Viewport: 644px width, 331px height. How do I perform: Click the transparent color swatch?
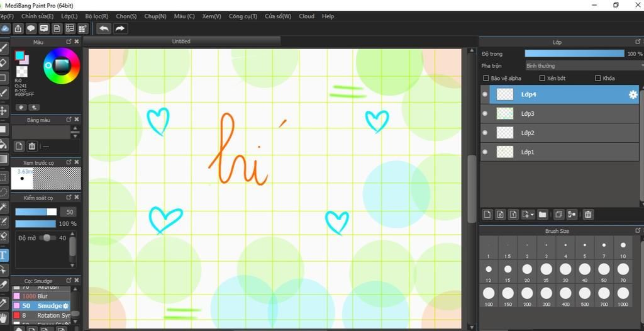pos(22,72)
